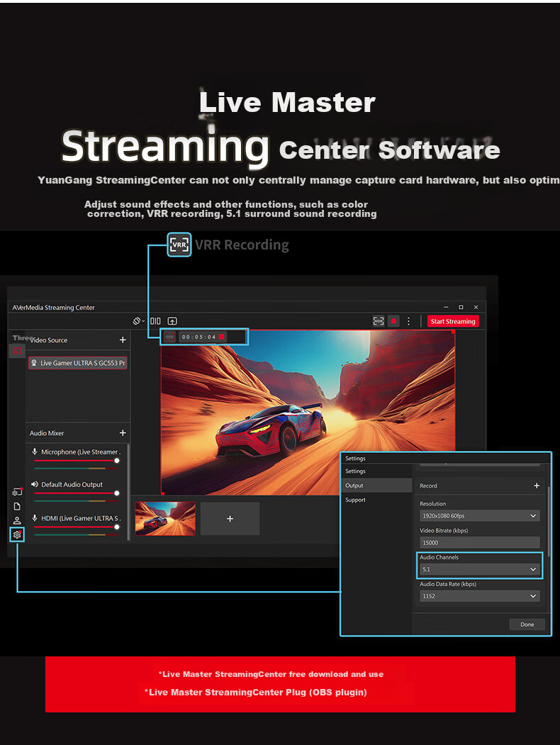Click the cast screen icon in left sidebar

(x=17, y=352)
